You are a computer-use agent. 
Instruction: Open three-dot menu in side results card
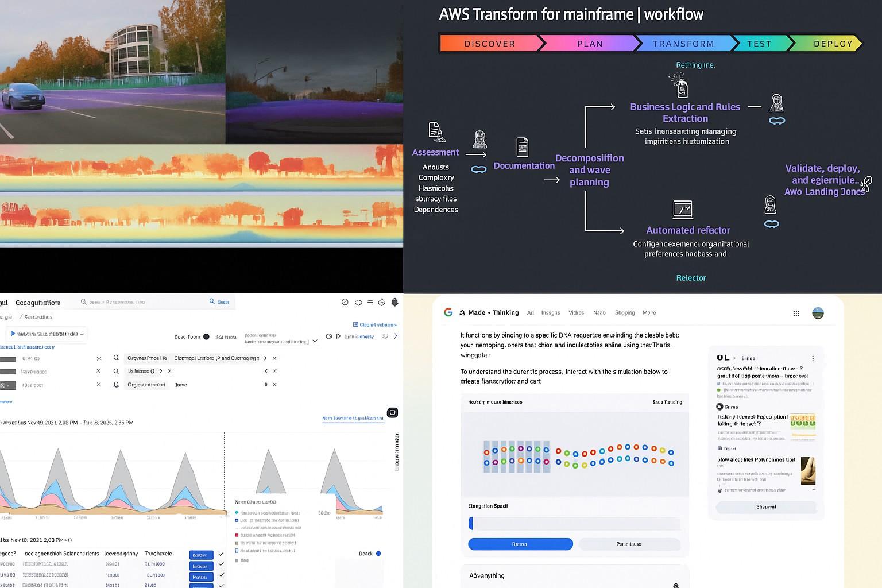coord(813,358)
